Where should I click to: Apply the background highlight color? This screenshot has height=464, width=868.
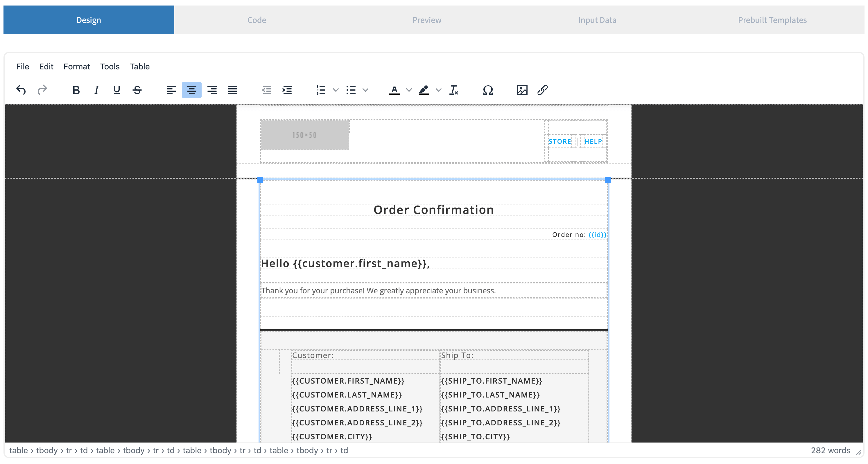point(424,90)
